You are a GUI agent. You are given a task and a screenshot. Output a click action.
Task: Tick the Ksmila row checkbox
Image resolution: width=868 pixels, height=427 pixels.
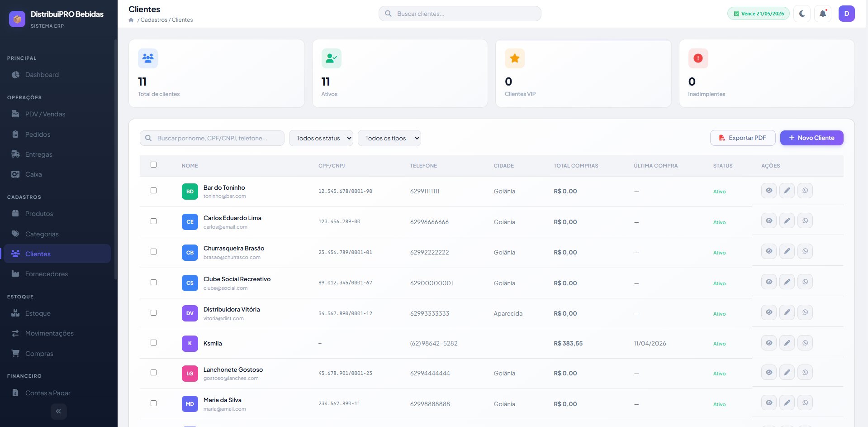click(154, 343)
